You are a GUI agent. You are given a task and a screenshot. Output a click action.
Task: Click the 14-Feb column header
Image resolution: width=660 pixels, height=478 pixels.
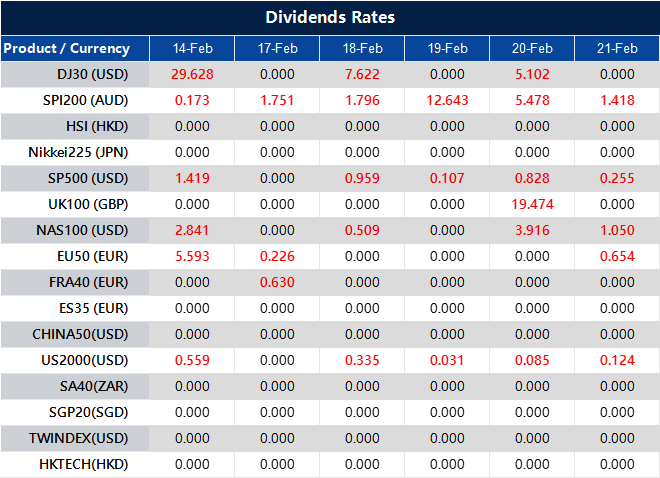coord(192,48)
